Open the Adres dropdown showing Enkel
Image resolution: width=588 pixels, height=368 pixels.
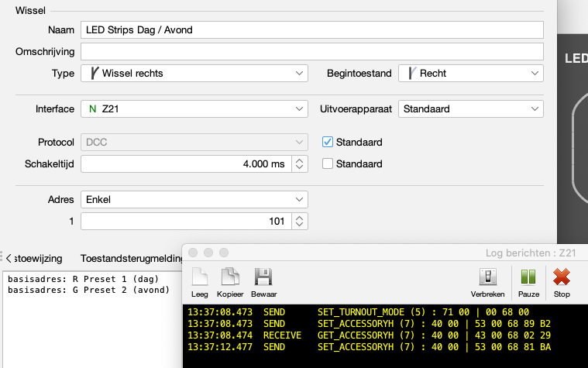tap(194, 200)
